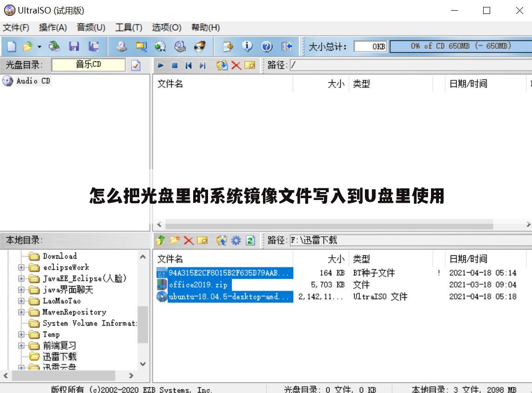Expand the LaoMaoTao folder
Viewport: 532px width, 393px height.
21,301
